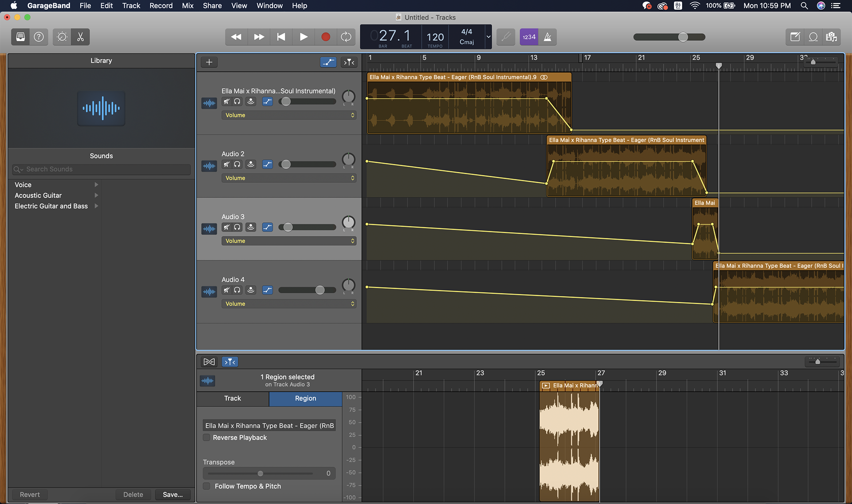
Task: Click the Save... button in Library
Action: point(173,495)
